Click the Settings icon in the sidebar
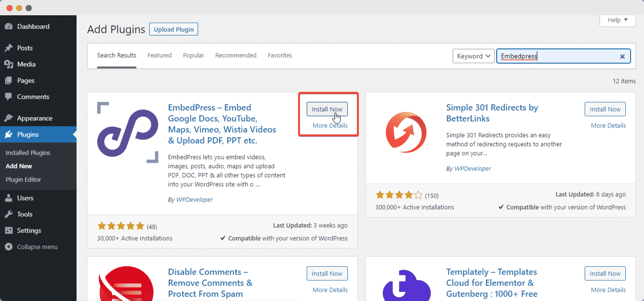This screenshot has height=301, width=644. pyautogui.click(x=9, y=231)
